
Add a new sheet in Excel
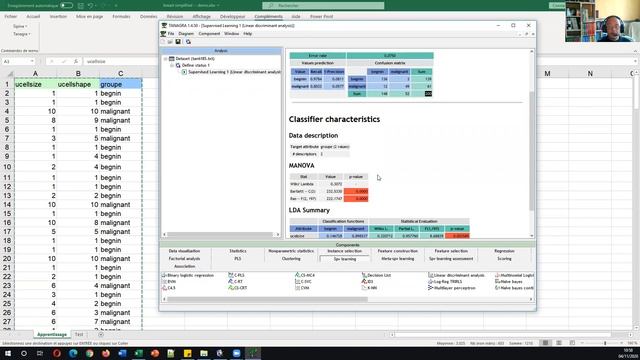click(x=101, y=335)
